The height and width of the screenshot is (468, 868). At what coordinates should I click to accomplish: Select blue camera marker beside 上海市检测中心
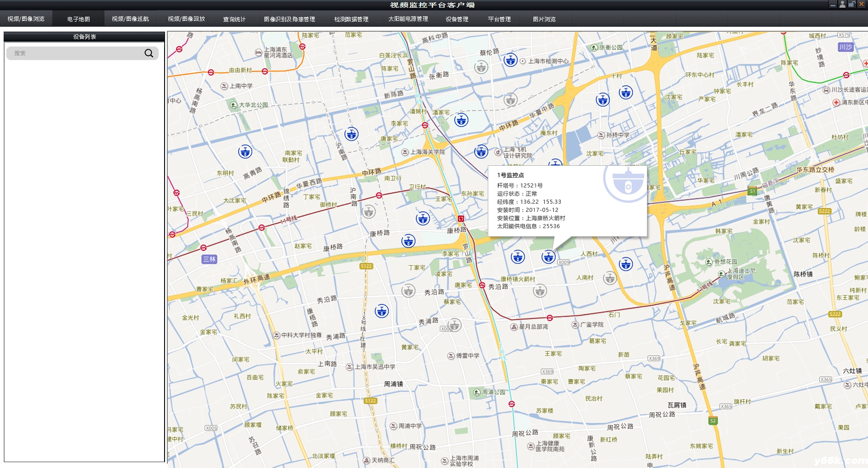[x=510, y=60]
